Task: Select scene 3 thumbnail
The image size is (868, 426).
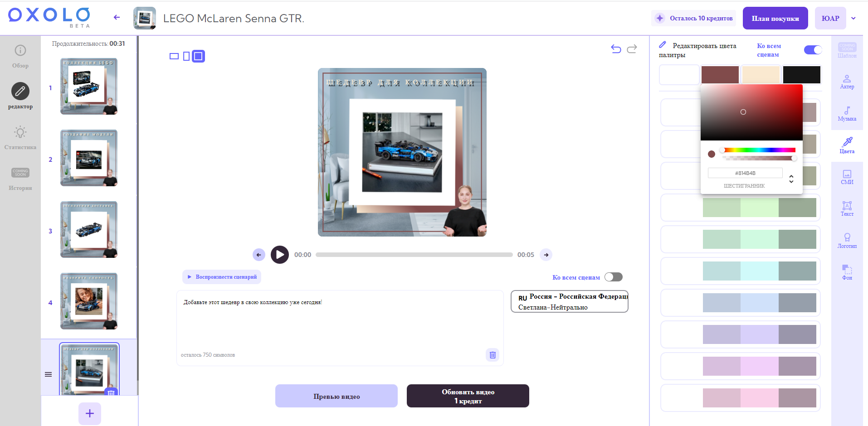Action: pyautogui.click(x=89, y=229)
